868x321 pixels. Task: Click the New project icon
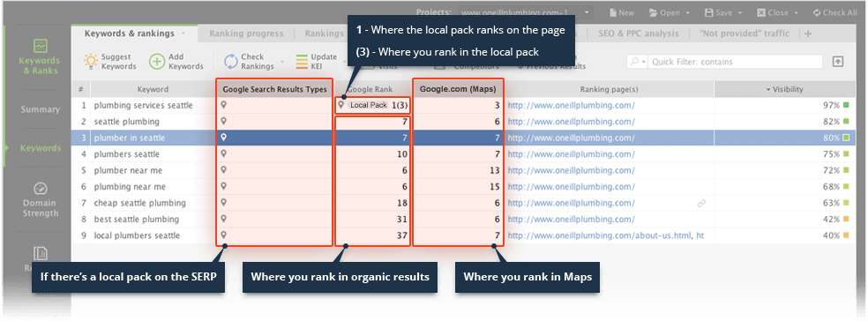point(612,12)
